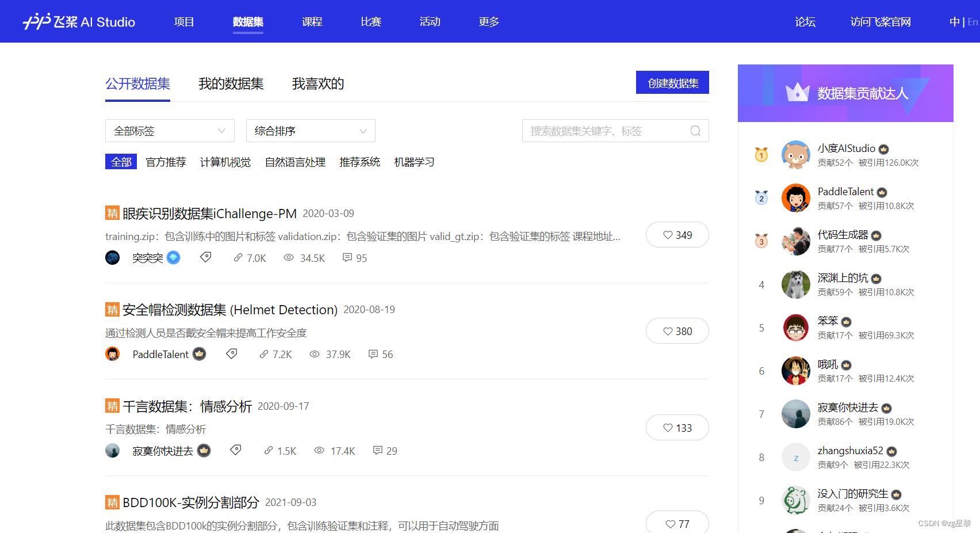The width and height of the screenshot is (980, 533).
Task: Select the 官方推荐 filter tag
Action: pyautogui.click(x=166, y=162)
